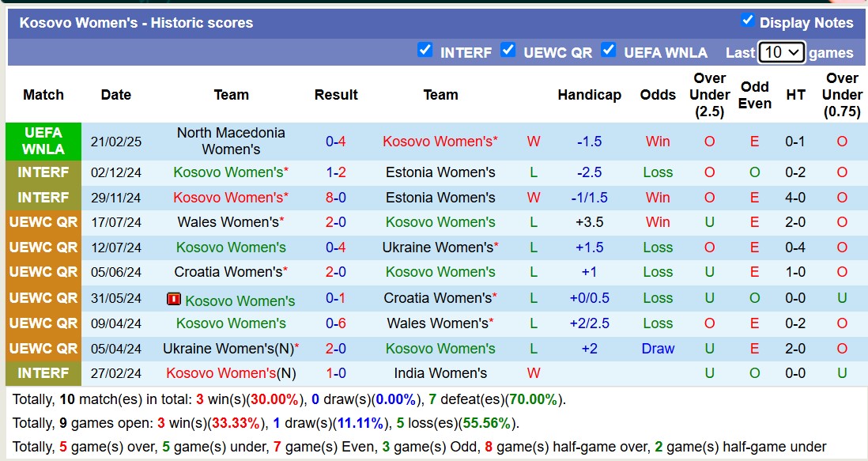868x461 pixels.
Task: Click the UEFA WNLA match label
Action: [x=43, y=141]
